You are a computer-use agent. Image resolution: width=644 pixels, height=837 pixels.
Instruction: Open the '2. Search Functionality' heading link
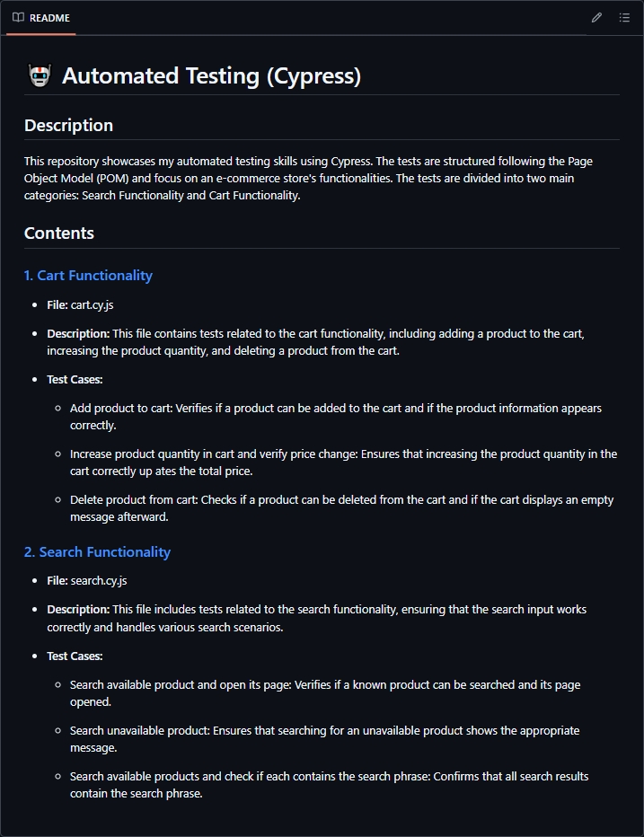click(97, 552)
